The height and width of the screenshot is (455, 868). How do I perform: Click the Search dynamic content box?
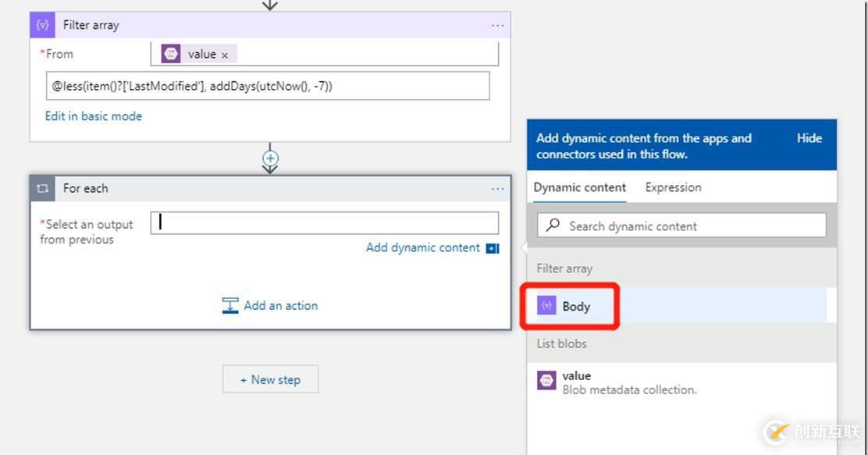682,226
